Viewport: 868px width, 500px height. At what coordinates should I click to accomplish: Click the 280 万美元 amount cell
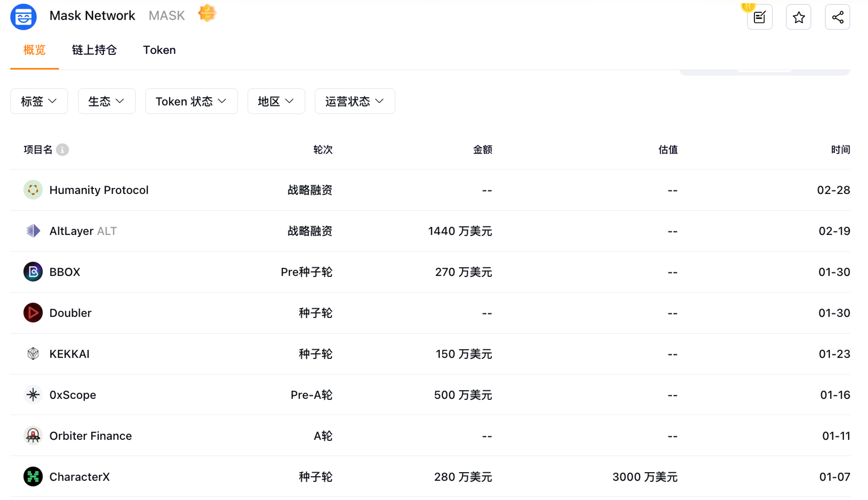463,477
